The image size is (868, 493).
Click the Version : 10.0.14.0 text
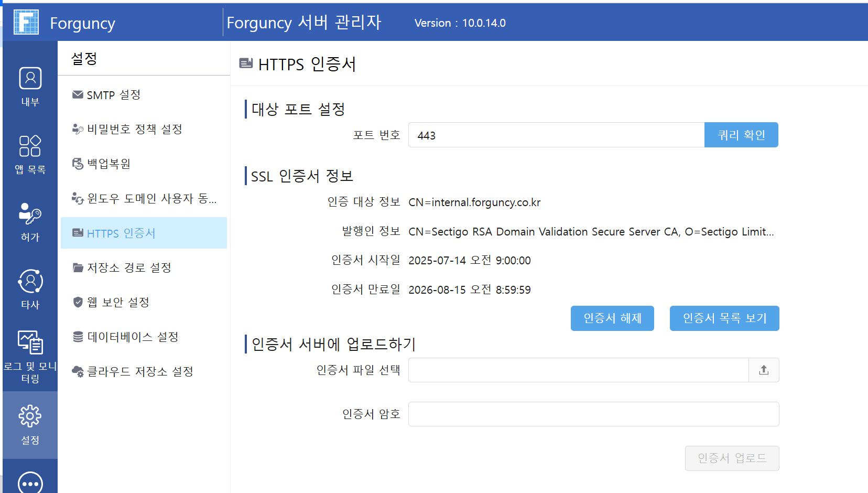point(460,23)
